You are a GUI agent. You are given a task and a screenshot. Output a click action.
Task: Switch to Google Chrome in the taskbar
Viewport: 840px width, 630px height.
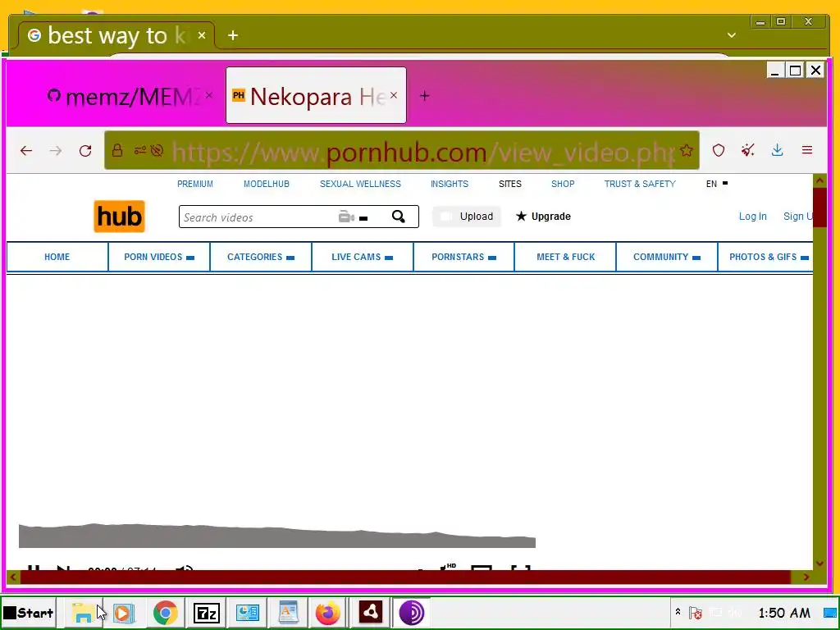pyautogui.click(x=165, y=613)
